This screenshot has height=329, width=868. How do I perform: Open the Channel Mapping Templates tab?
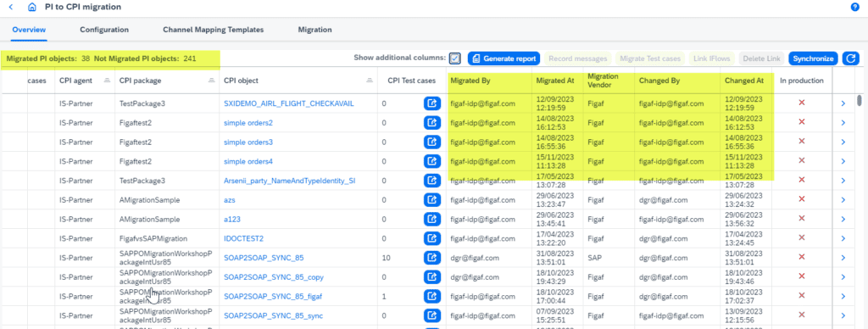213,30
